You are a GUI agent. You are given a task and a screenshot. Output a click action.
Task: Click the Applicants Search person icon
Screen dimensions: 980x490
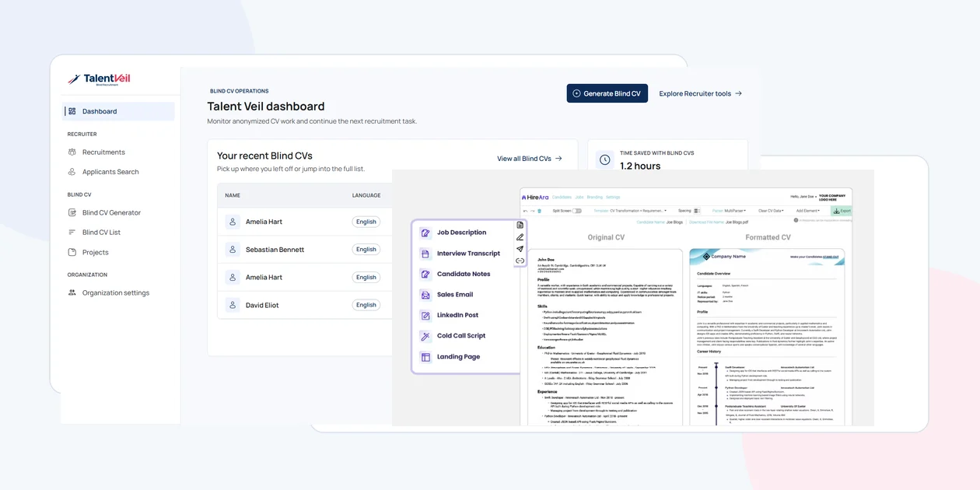(x=72, y=172)
